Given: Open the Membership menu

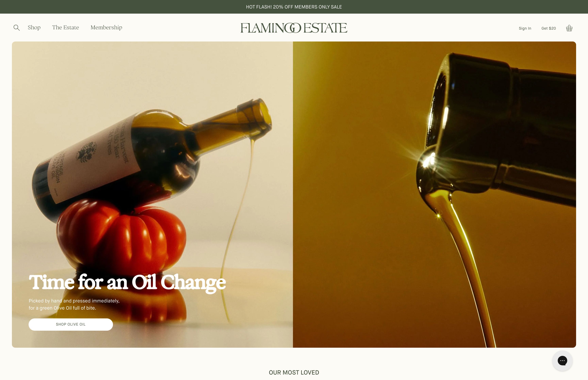Looking at the screenshot, I should (x=106, y=28).
